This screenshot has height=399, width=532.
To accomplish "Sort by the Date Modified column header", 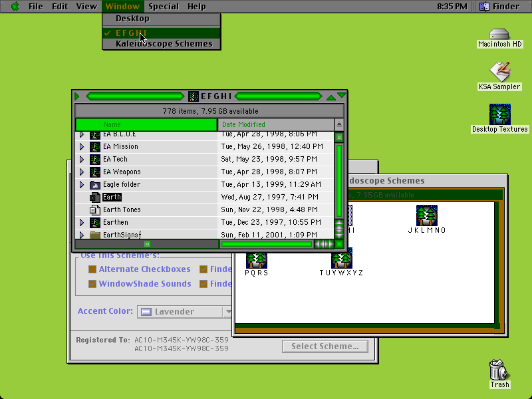I will pyautogui.click(x=275, y=124).
